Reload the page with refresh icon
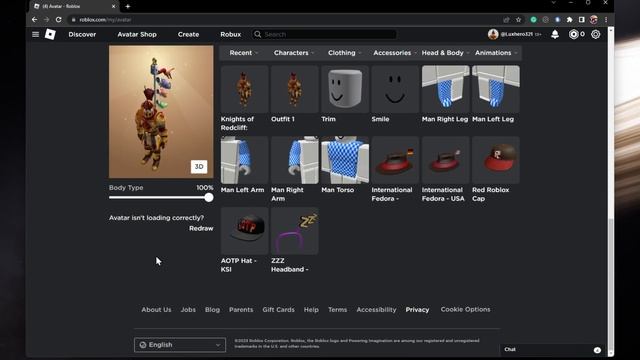Screen dimensions: 640x360 click(58, 20)
